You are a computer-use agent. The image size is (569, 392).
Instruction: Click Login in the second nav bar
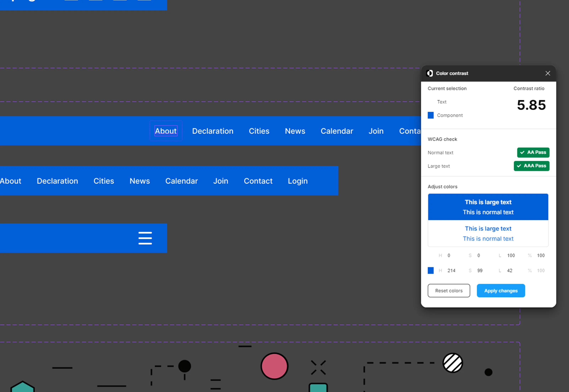298,181
